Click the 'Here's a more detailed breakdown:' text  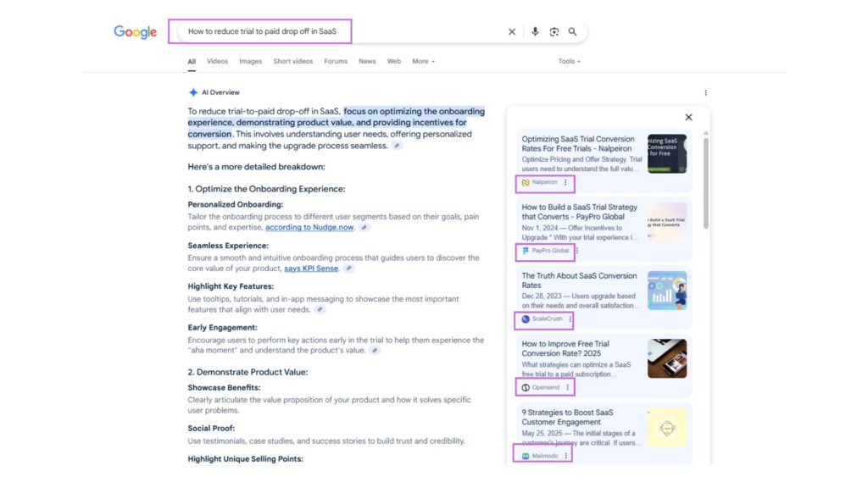[256, 167]
